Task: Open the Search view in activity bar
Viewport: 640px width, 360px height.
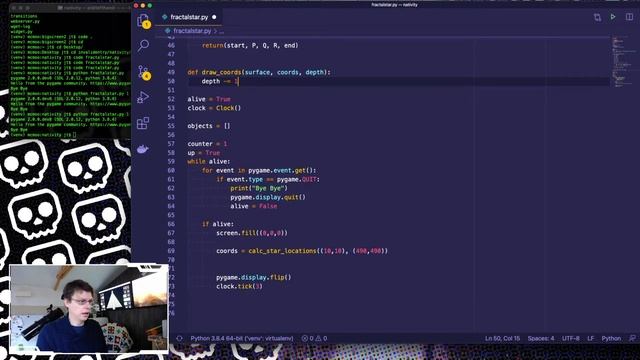Action: 143,45
